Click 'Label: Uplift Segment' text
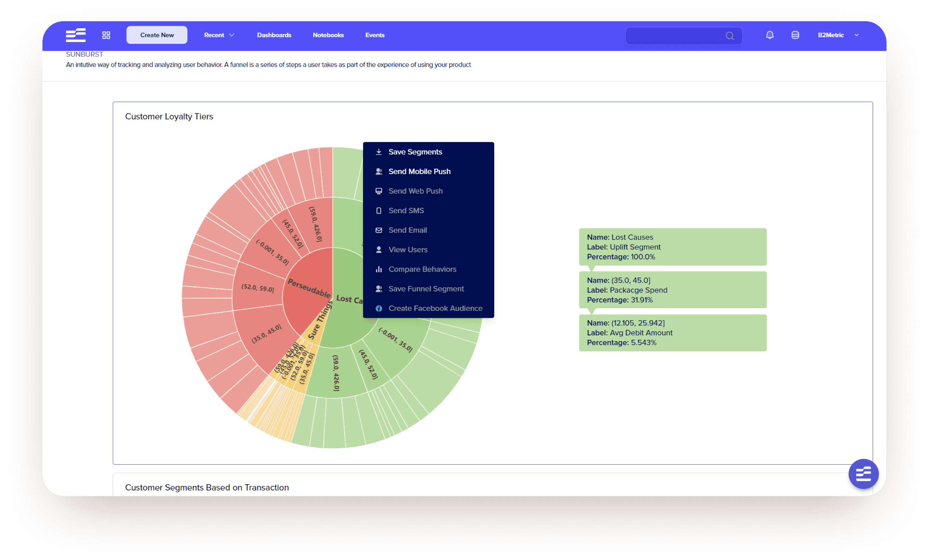Image resolution: width=929 pixels, height=560 pixels. pyautogui.click(x=624, y=247)
